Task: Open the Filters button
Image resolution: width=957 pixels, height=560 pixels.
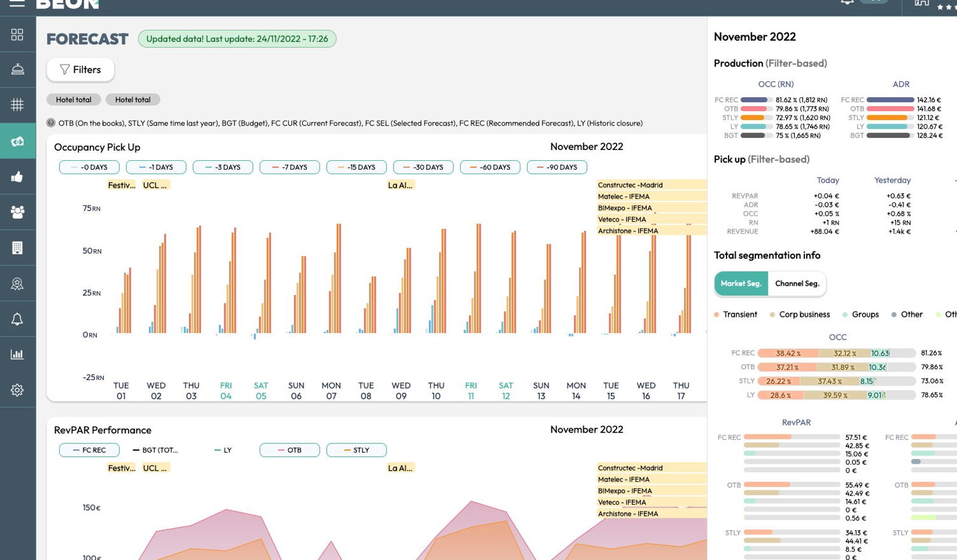Action: coord(80,69)
